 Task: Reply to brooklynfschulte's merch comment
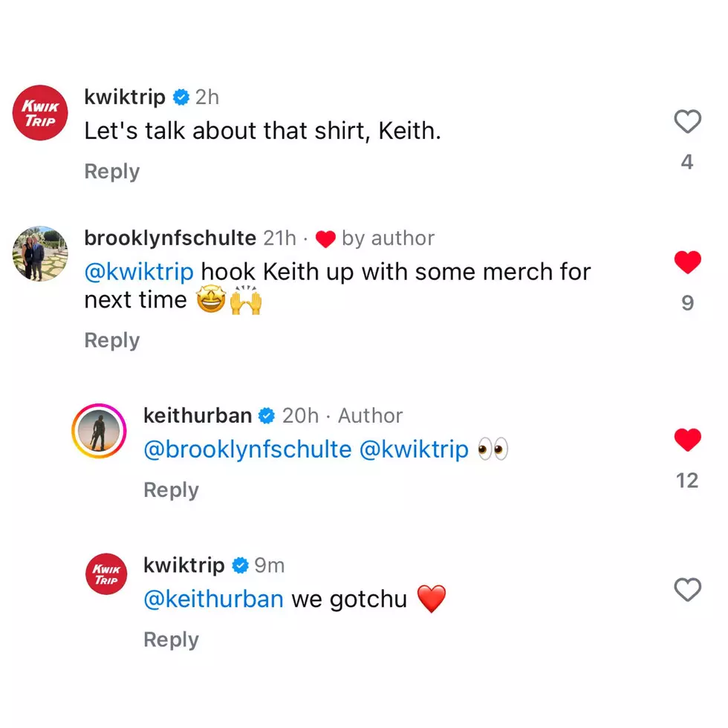[x=112, y=340]
